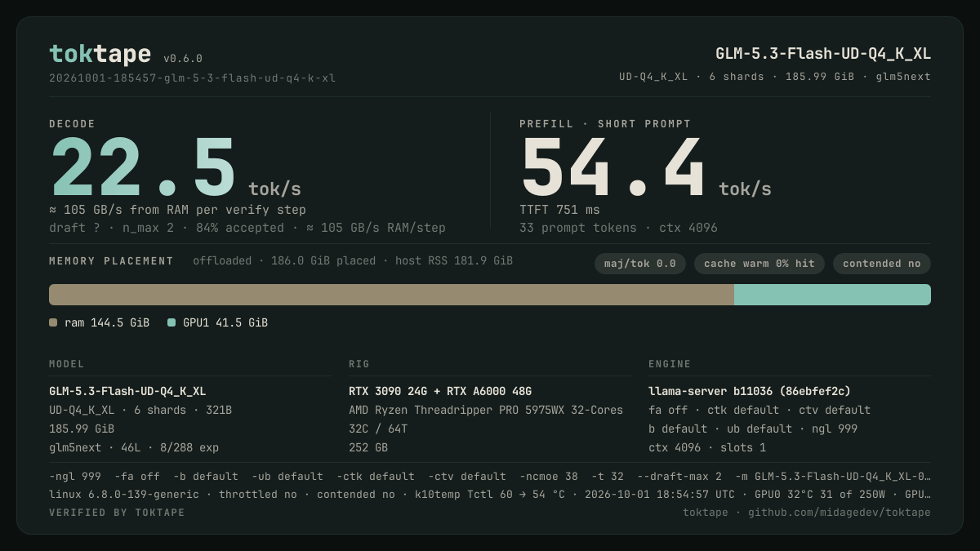Click the DECODE section label

click(x=72, y=124)
